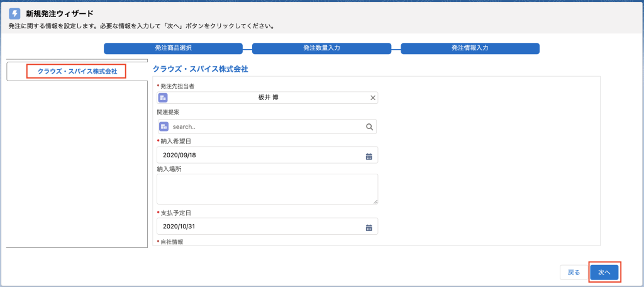
Task: Click the 戻る button
Action: (574, 273)
